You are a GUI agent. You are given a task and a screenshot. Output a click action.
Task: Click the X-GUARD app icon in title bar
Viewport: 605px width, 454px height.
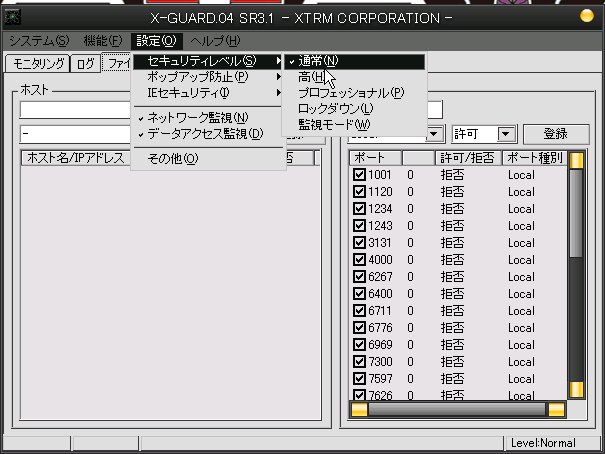click(12, 17)
